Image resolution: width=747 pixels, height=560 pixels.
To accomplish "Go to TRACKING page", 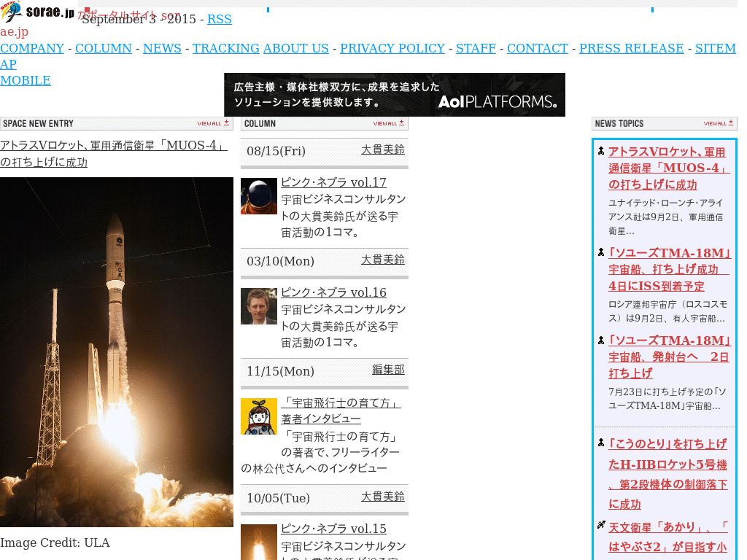I will point(226,48).
